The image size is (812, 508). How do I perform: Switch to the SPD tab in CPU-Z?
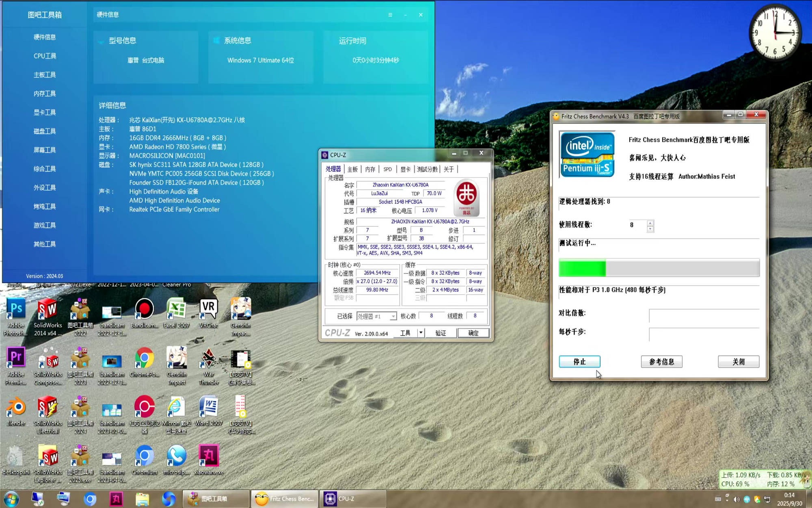[x=387, y=169]
